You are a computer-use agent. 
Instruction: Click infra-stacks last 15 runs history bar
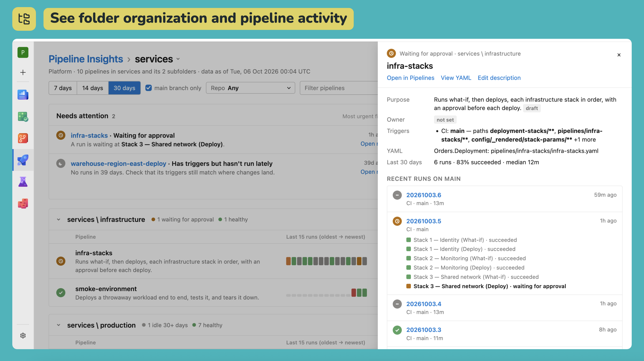point(326,261)
